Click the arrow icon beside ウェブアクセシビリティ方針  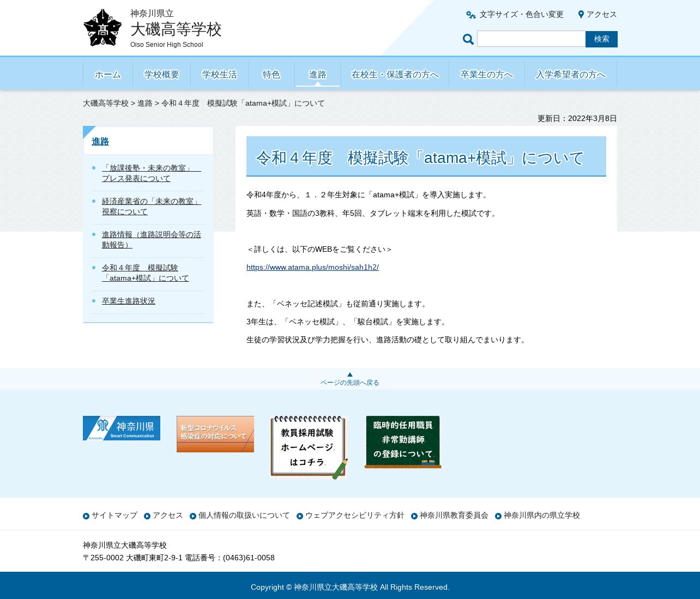point(300,516)
